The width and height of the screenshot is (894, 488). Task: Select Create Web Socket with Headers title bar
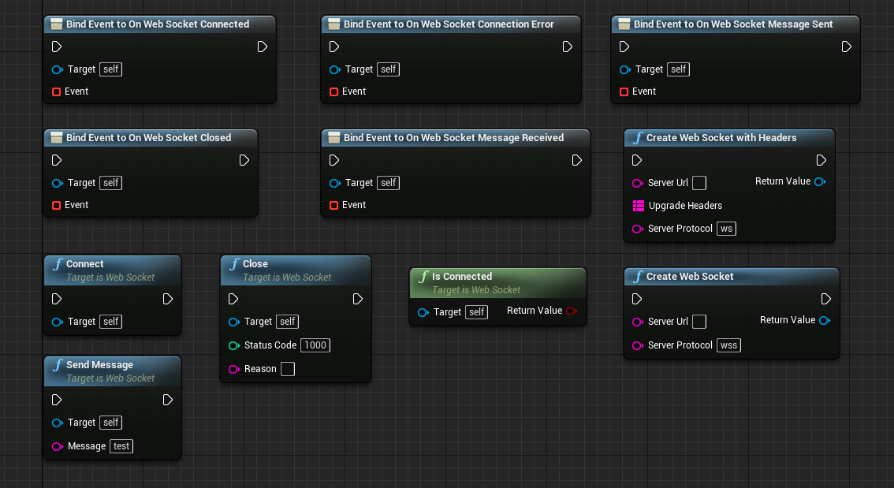pos(729,138)
